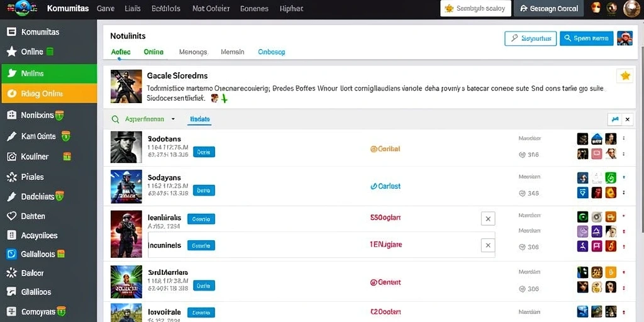The width and height of the screenshot is (644, 322).
Task: Select the Memsin tab
Action: coord(233,52)
